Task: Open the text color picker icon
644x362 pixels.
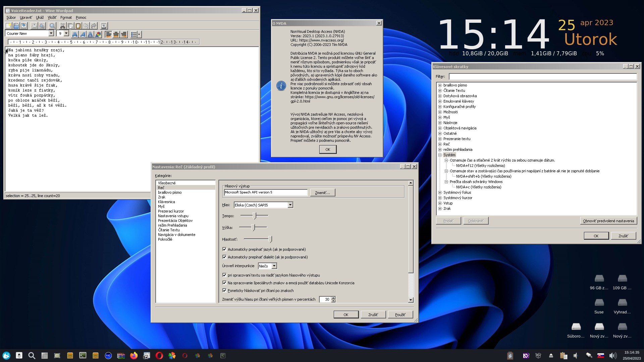Action: (98, 34)
